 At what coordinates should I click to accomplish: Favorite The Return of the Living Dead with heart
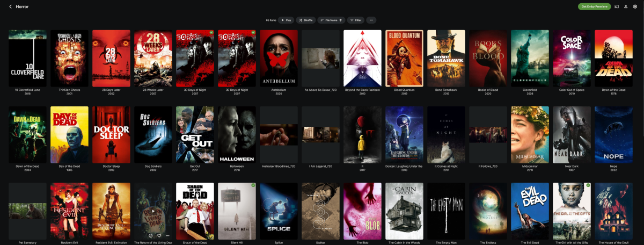(159, 235)
